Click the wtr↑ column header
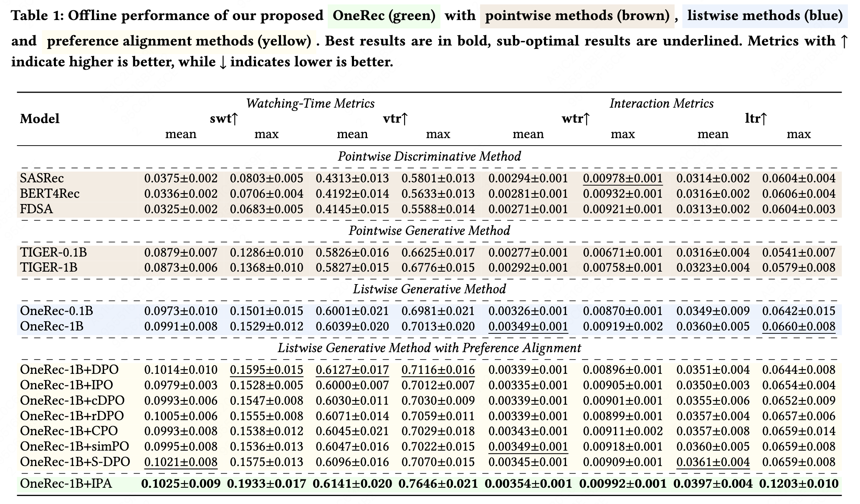Image resolution: width=860 pixels, height=504 pixels. coord(575,119)
